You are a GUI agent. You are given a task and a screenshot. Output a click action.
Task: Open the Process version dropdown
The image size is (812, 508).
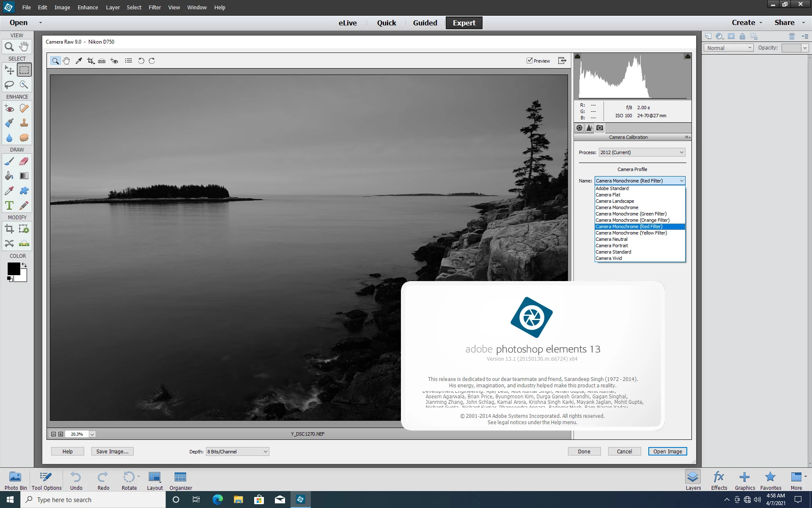click(x=642, y=152)
